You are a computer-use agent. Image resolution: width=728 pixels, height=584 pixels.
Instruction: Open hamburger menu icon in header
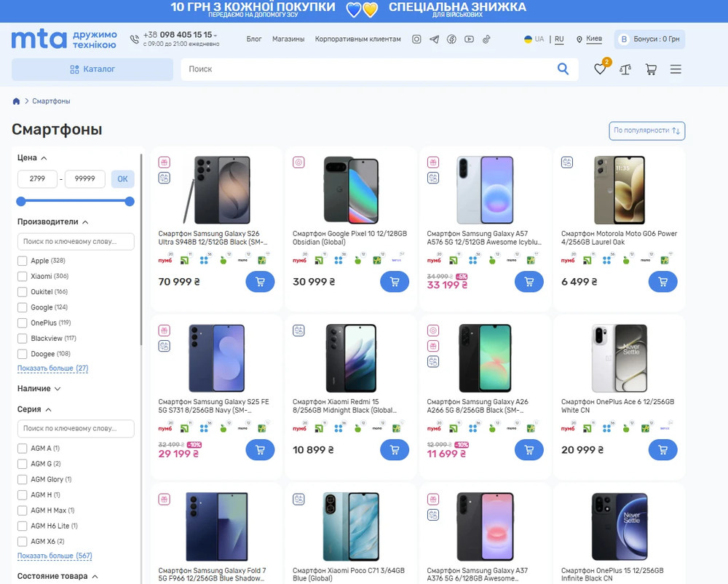[676, 70]
